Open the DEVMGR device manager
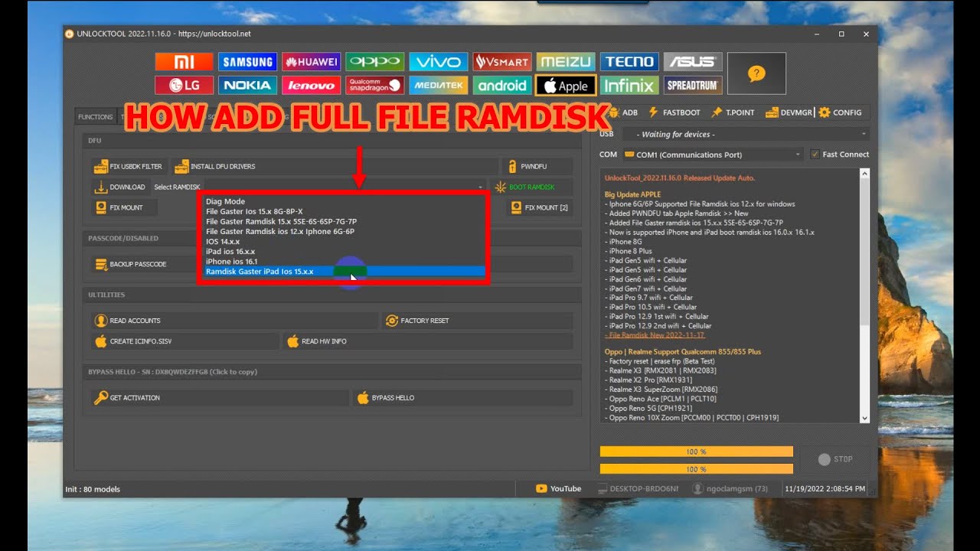Screen dimensions: 980x551 click(x=788, y=112)
